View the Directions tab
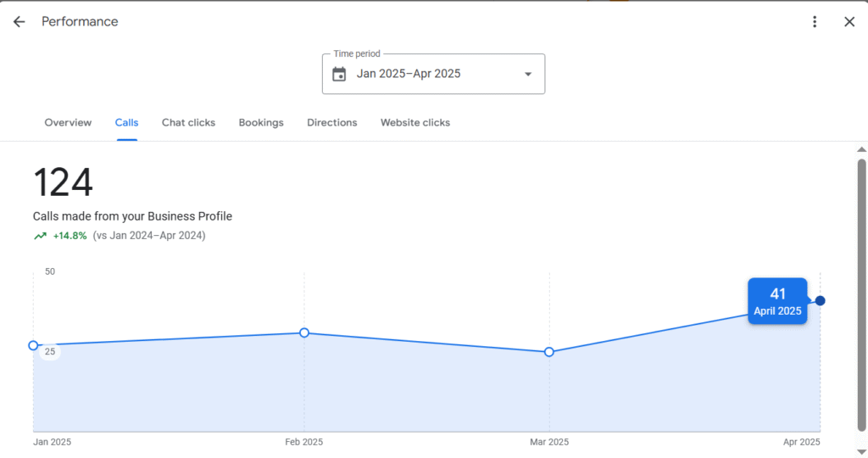 (x=332, y=122)
